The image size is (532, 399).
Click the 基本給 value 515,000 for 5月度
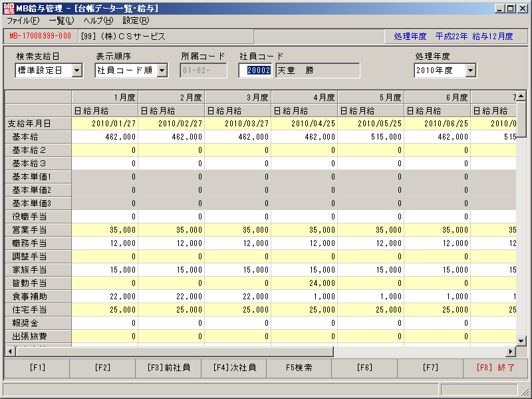coord(371,137)
